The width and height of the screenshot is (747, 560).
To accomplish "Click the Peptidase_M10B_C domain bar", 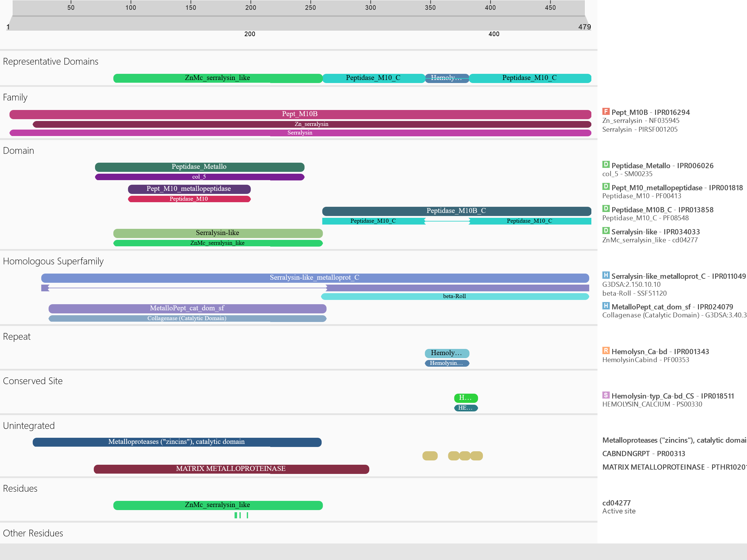I will [x=457, y=211].
